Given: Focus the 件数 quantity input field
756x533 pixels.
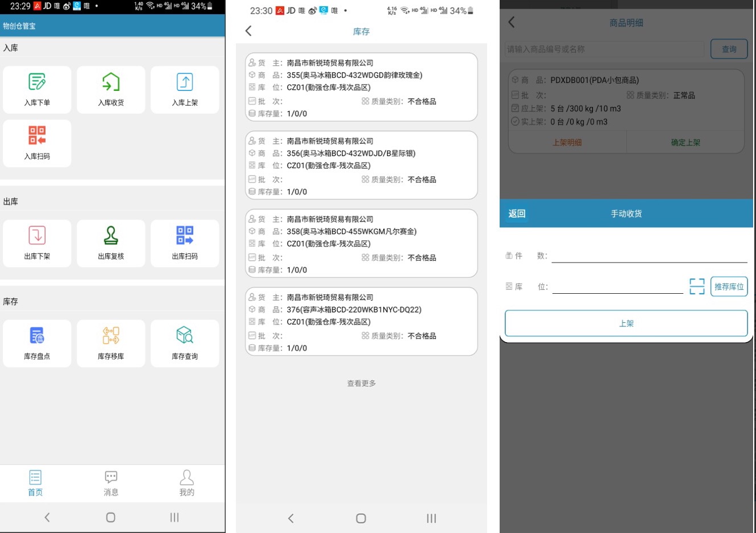Looking at the screenshot, I should [649, 256].
